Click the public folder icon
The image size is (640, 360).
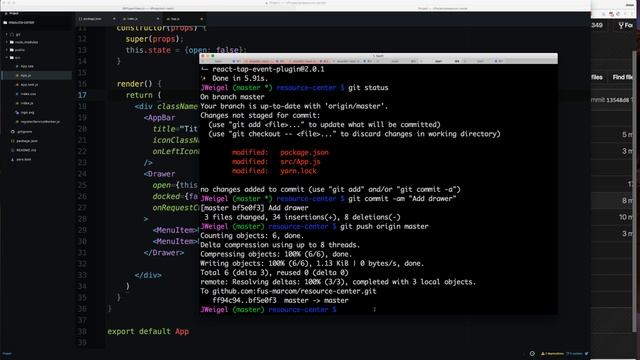coord(12,50)
